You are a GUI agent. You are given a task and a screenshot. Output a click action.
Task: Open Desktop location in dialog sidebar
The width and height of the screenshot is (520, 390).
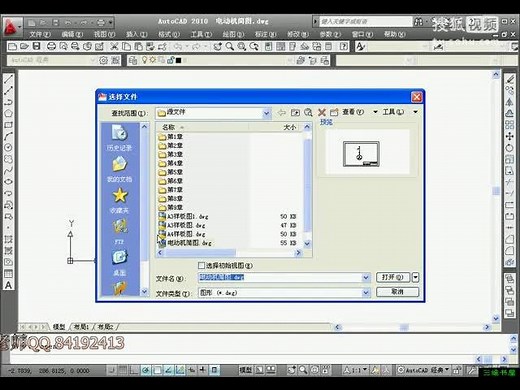point(119,262)
